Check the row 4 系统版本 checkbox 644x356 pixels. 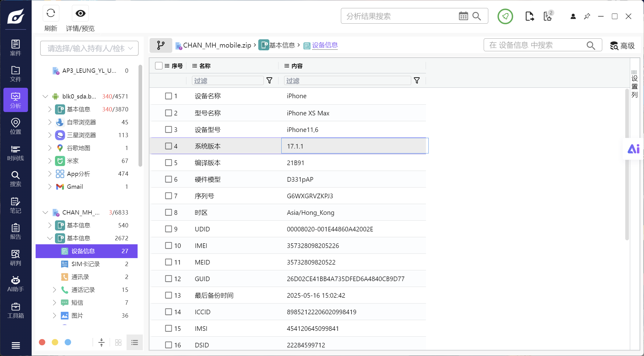(169, 146)
